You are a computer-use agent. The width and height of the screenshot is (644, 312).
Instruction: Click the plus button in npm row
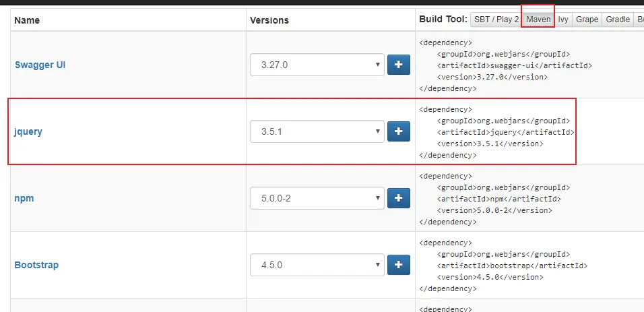pyautogui.click(x=398, y=198)
